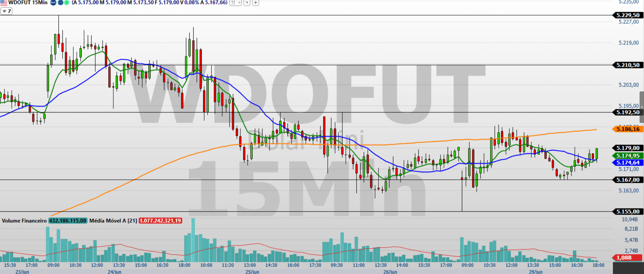This screenshot has width=644, height=274.
Task: Select the 5.155,00 horizontal line price tag
Action: pos(628,212)
